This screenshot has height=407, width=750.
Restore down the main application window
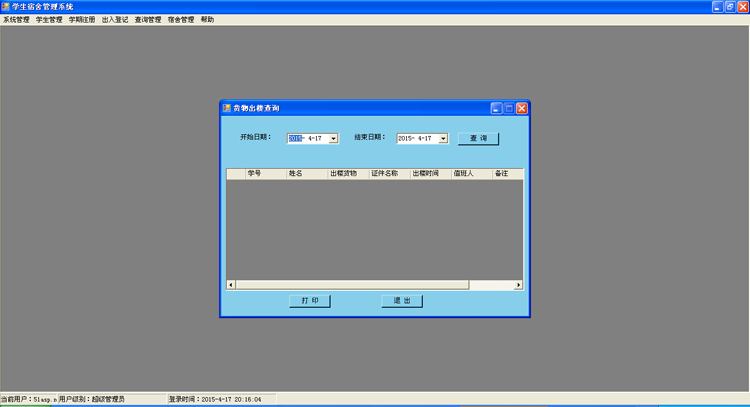pos(730,7)
